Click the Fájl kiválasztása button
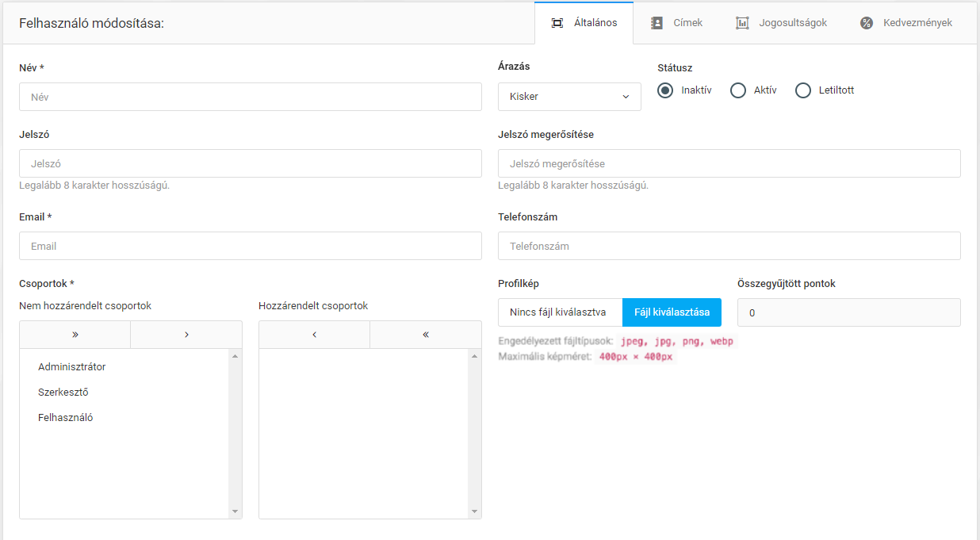The height and width of the screenshot is (540, 980). click(672, 312)
